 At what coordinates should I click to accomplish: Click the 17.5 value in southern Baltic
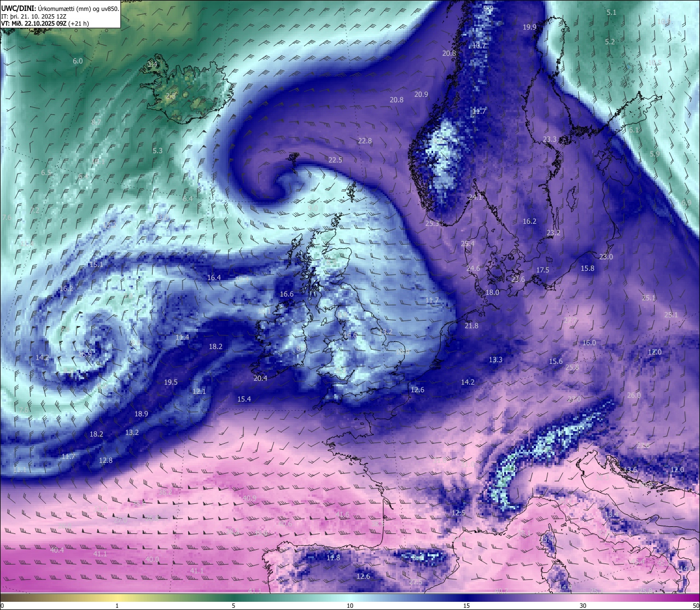point(542,270)
